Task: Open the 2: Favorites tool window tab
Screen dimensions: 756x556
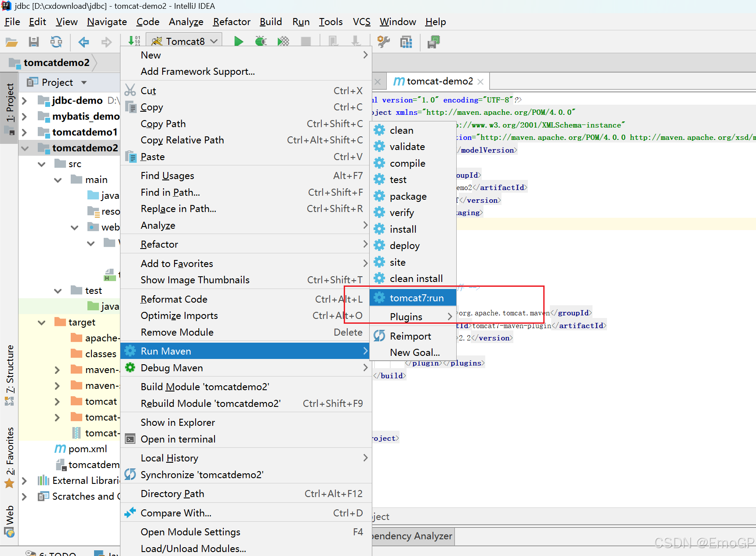Action: (x=9, y=457)
